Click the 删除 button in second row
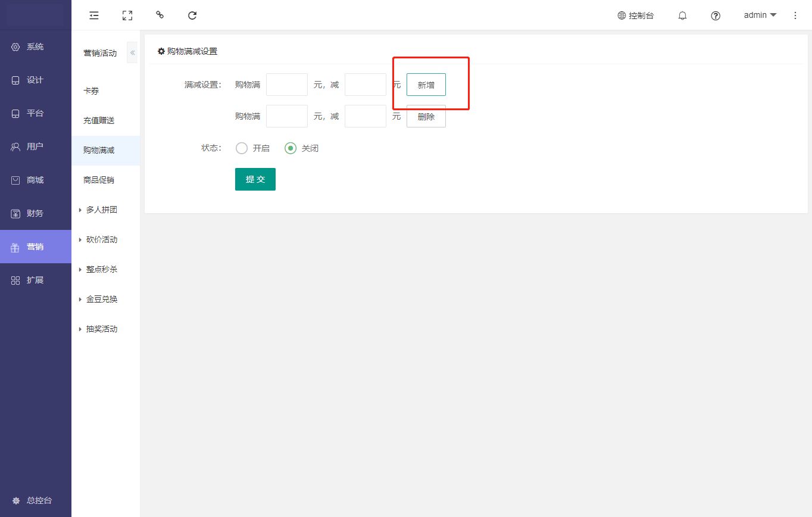Screen dimensions: 812x517 [426, 117]
